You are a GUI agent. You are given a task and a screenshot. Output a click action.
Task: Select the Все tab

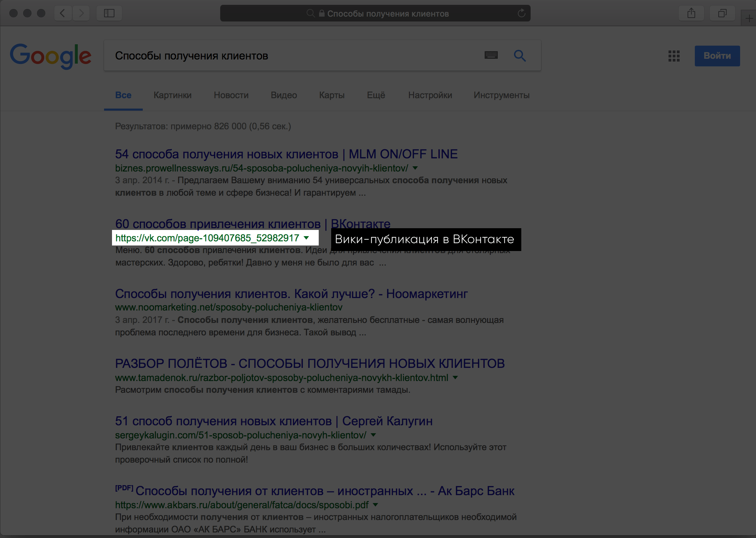[123, 95]
